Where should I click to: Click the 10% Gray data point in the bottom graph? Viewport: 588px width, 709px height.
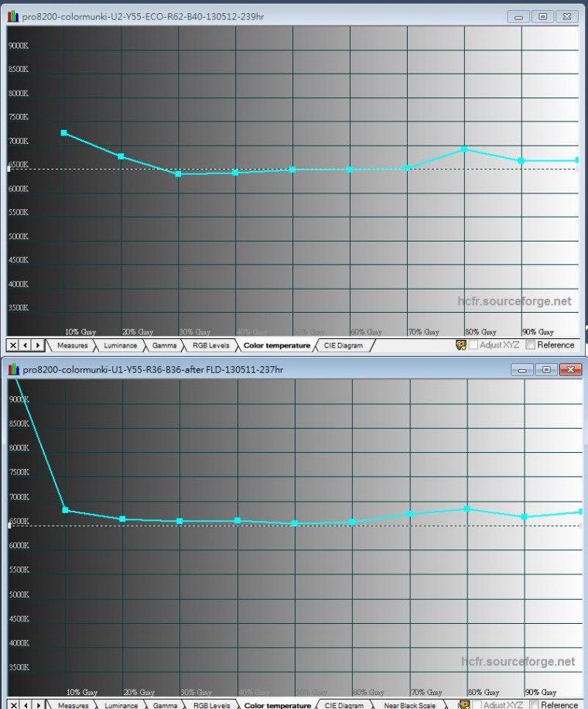(x=65, y=510)
